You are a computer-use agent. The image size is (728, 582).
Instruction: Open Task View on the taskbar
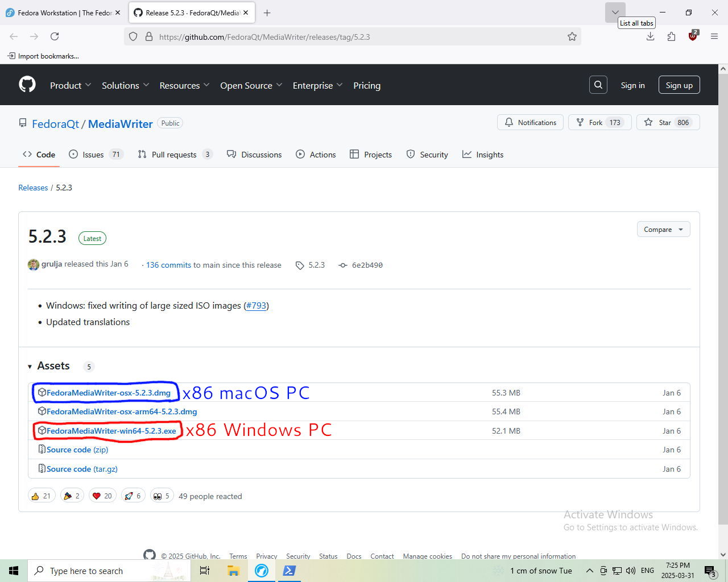205,571
